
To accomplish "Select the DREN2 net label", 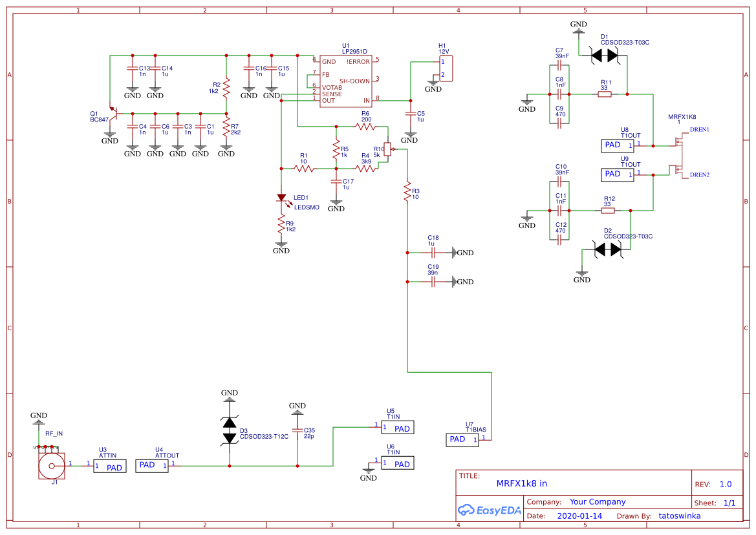I will pyautogui.click(x=700, y=175).
